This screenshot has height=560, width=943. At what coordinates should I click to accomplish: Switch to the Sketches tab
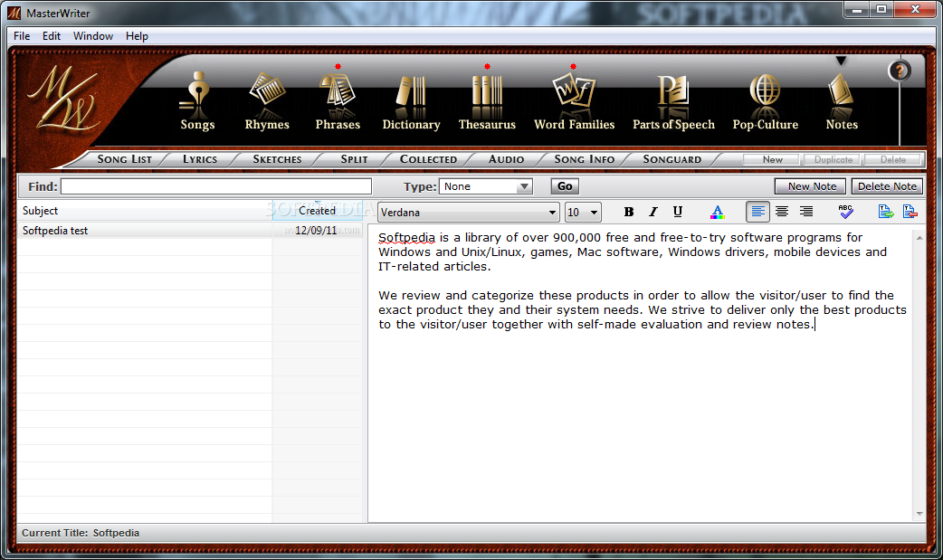pyautogui.click(x=277, y=159)
